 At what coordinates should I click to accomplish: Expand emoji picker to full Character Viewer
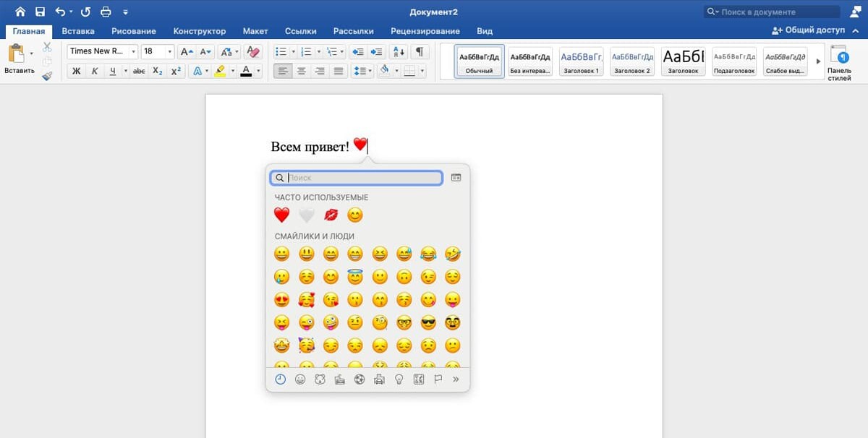click(x=456, y=177)
